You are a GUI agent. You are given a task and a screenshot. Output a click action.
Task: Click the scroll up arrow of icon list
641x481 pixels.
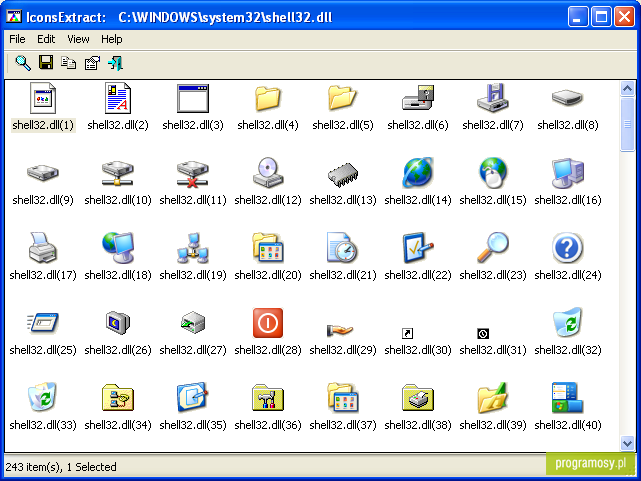[x=628, y=88]
